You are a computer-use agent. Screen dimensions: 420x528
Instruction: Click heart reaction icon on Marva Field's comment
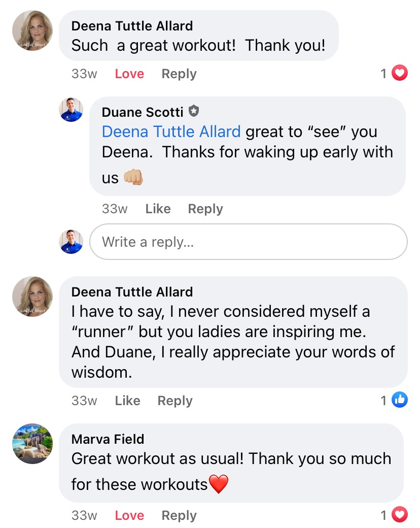click(x=400, y=515)
